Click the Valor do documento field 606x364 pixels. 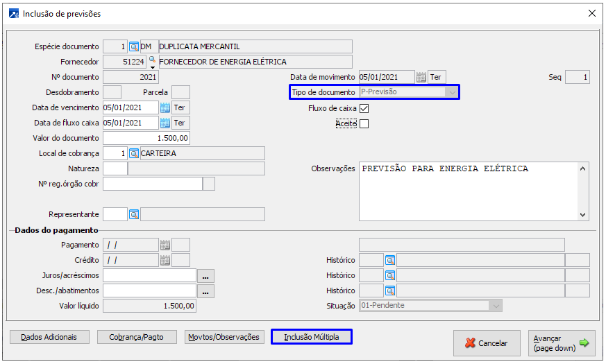(x=146, y=138)
